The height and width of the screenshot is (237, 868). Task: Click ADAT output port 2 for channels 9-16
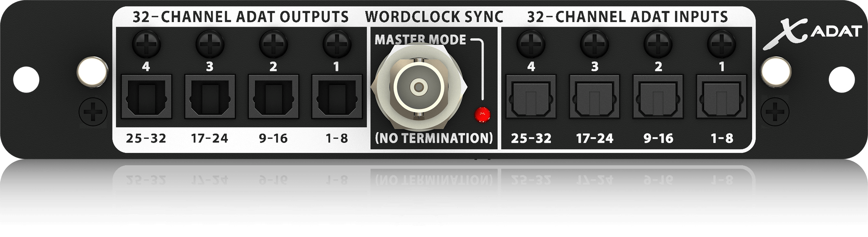tap(273, 97)
